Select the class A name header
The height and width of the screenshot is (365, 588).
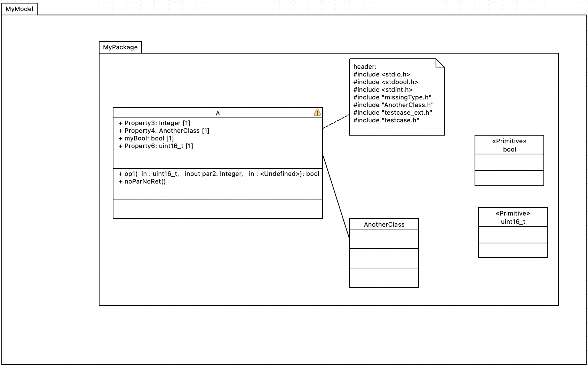(217, 113)
